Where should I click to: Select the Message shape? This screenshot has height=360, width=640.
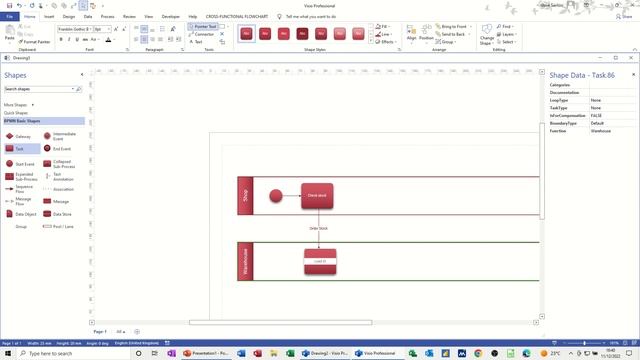click(x=57, y=201)
